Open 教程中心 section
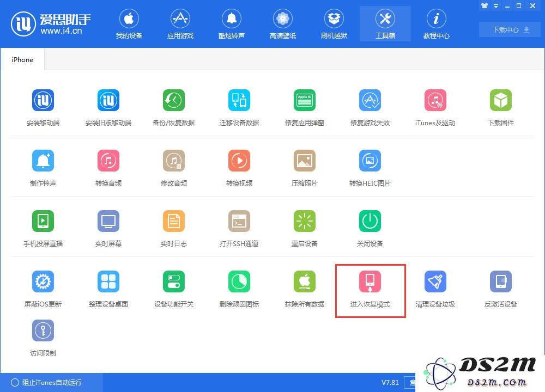This screenshot has height=392, width=545. [436, 24]
